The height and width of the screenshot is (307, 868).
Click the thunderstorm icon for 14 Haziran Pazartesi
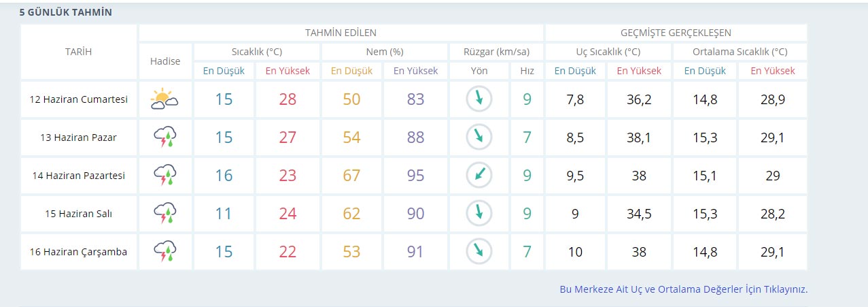164,176
